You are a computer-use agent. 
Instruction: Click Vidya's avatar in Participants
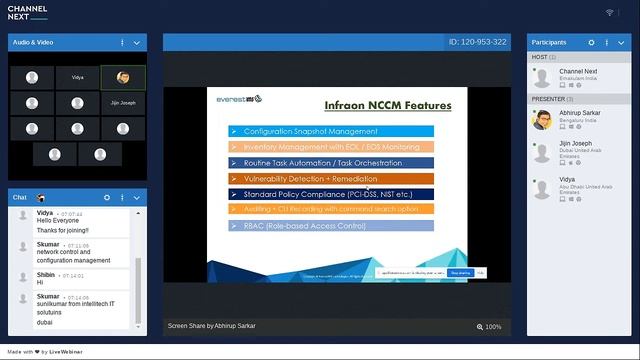point(542,189)
